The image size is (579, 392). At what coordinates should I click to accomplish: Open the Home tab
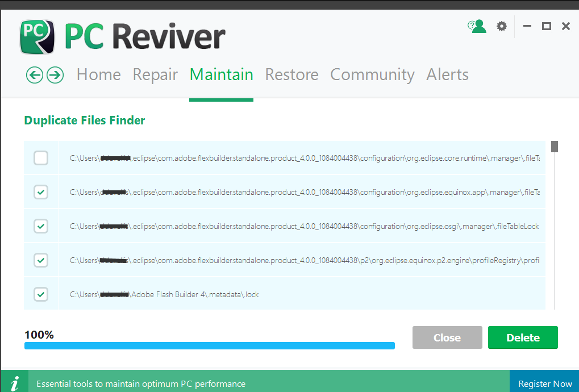[x=99, y=74]
